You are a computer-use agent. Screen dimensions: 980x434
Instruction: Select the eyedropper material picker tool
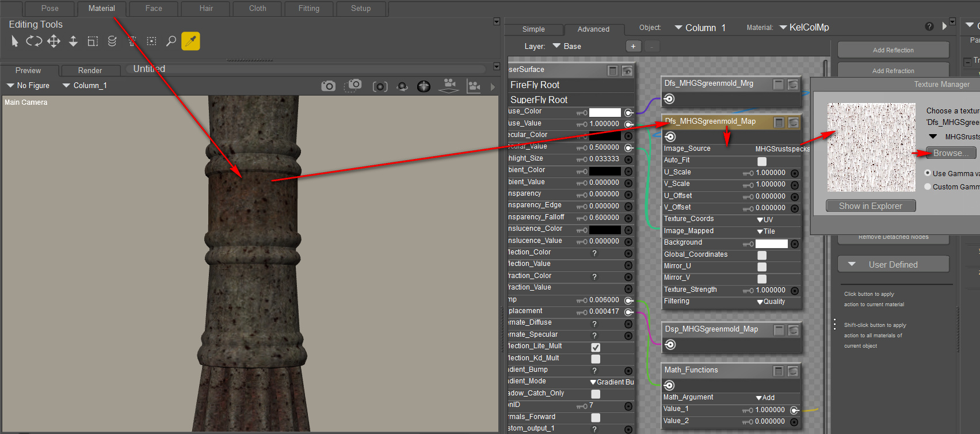(190, 41)
